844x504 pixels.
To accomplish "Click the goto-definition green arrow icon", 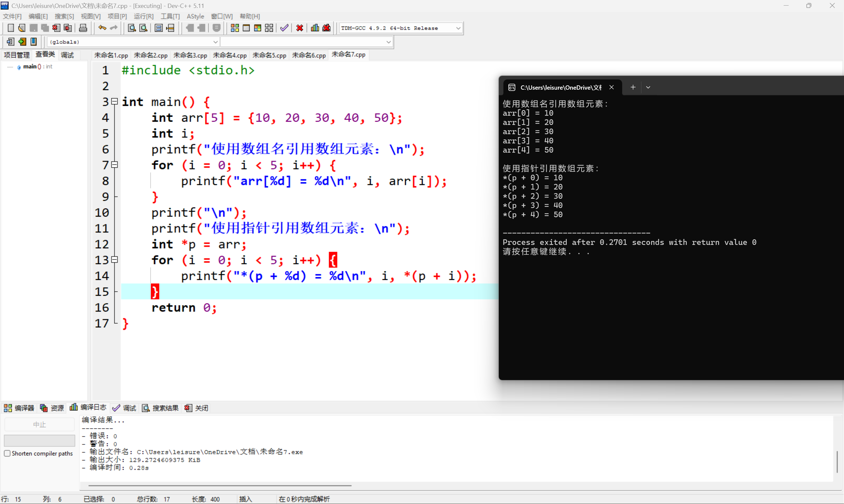I will point(22,42).
